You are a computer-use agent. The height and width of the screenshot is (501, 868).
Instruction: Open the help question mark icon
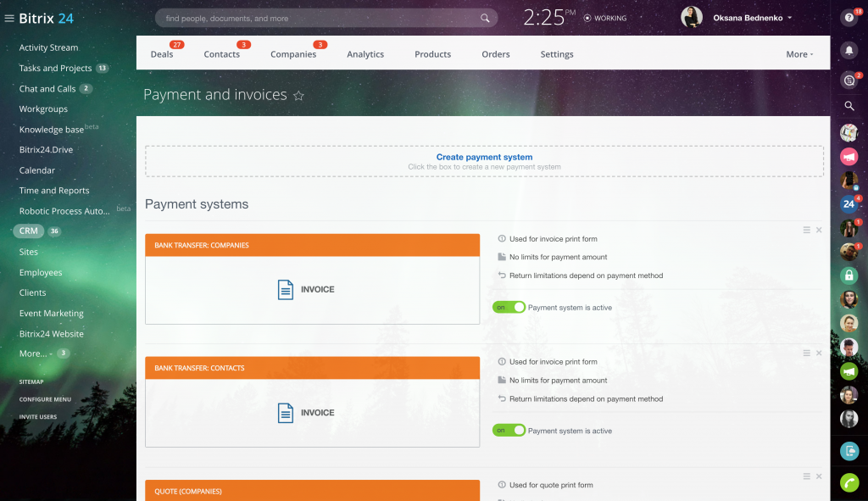click(849, 18)
